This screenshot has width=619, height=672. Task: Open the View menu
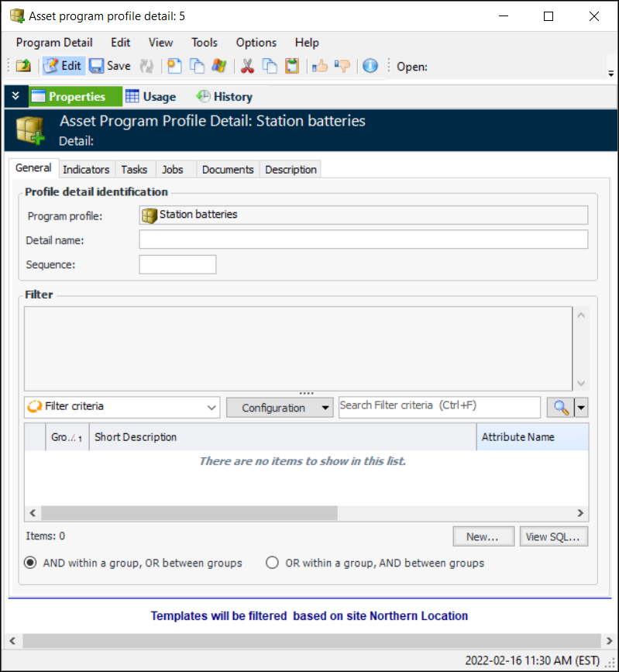[160, 43]
